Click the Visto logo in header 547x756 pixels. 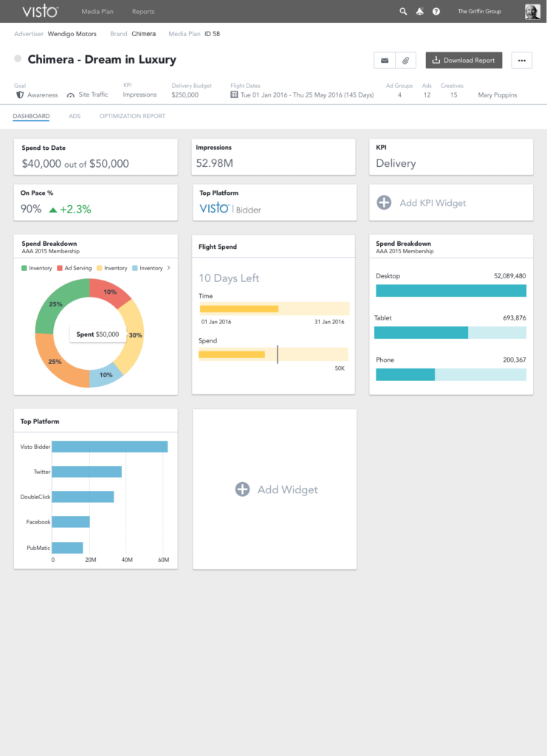click(41, 11)
